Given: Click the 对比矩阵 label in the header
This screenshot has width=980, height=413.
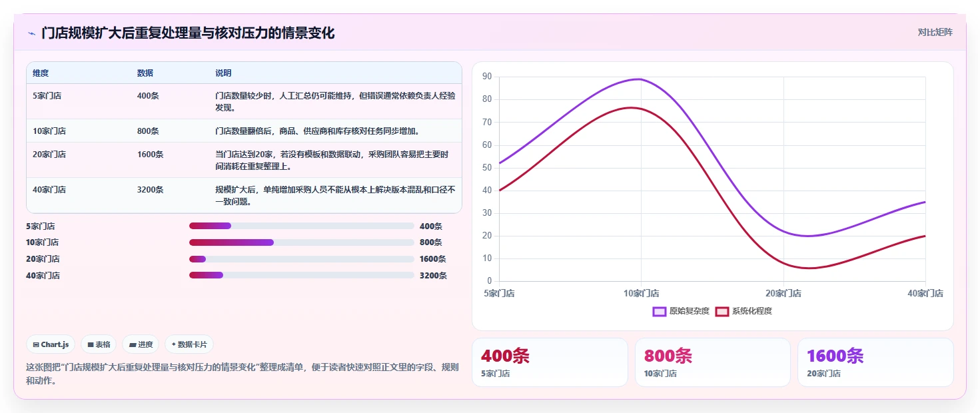Looking at the screenshot, I should 935,33.
